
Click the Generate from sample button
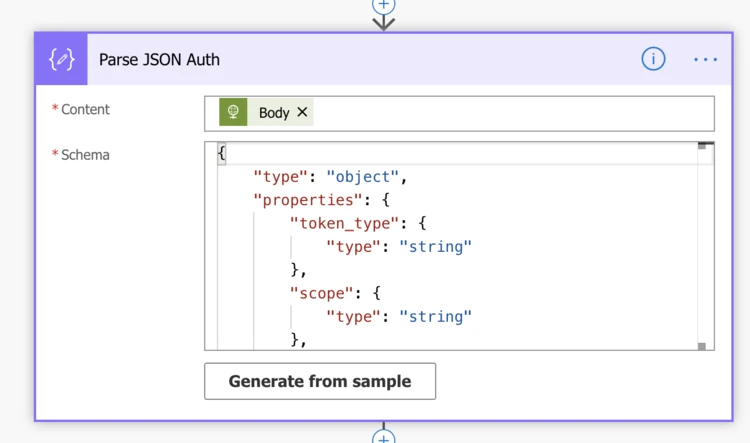[x=320, y=381]
